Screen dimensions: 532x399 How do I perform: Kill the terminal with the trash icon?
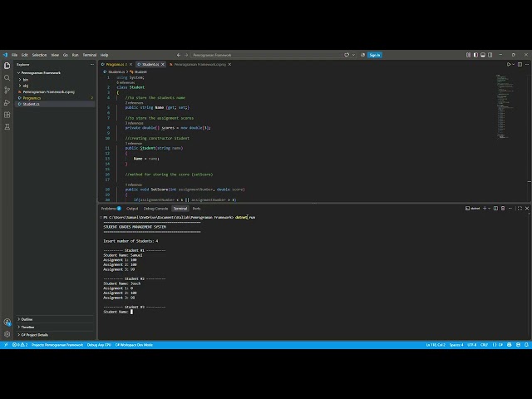(x=503, y=209)
